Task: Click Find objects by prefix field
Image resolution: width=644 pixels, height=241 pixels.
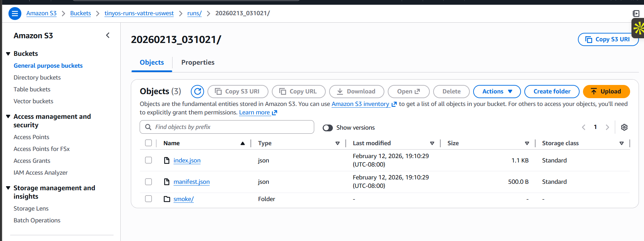Action: point(227,127)
